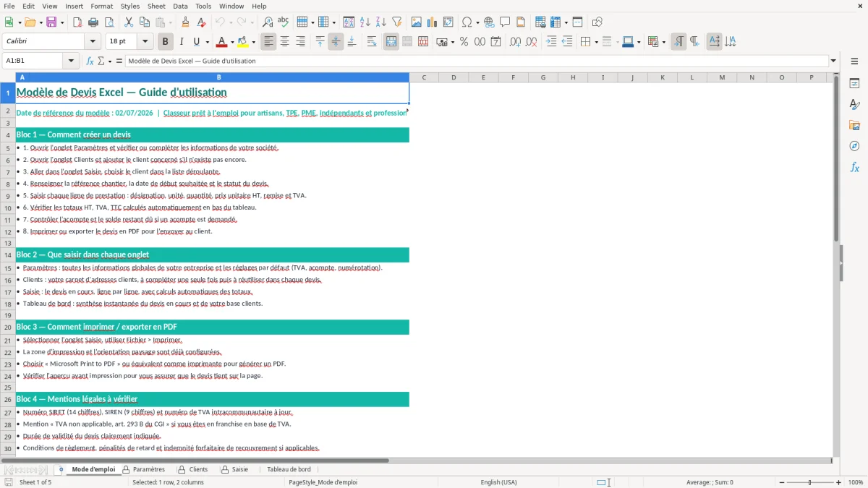The height and width of the screenshot is (488, 868).
Task: Click the Save document icon
Action: point(51,22)
